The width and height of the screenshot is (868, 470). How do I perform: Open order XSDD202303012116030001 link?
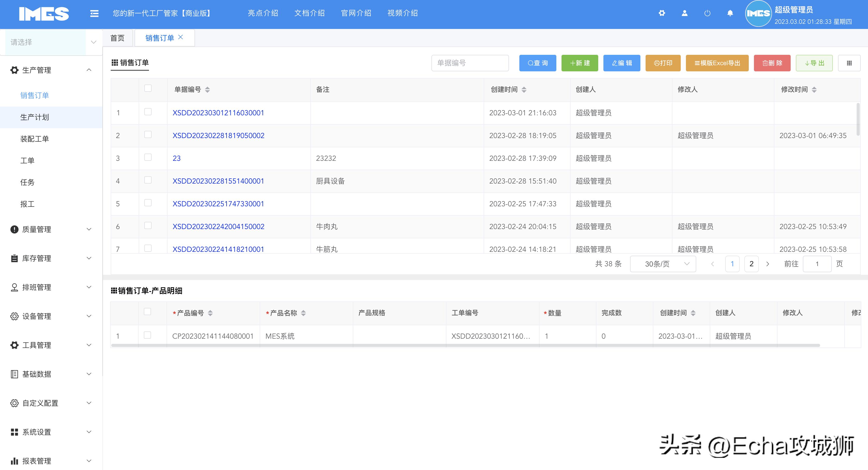pyautogui.click(x=218, y=113)
